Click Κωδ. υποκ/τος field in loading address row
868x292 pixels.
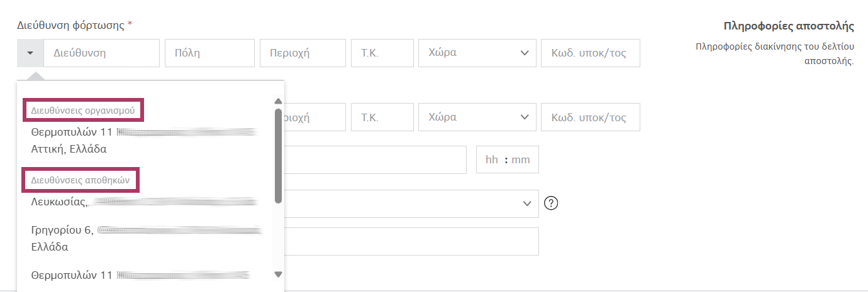[x=590, y=53]
